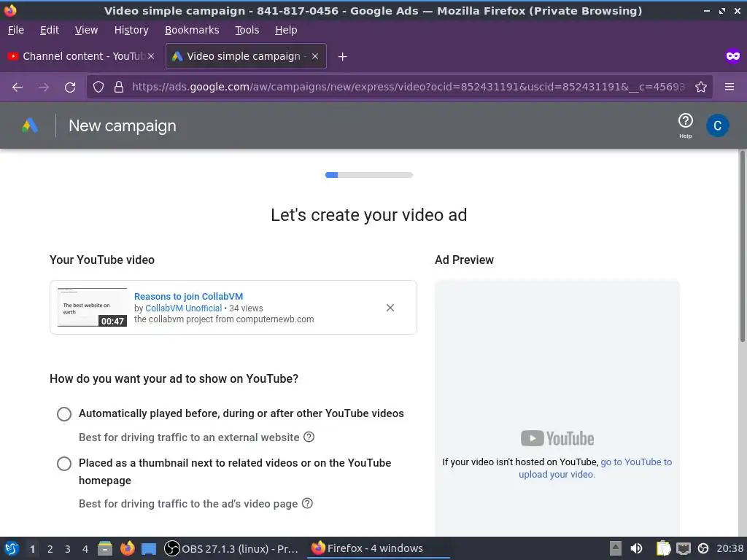747x560 pixels.
Task: Open the clipboard icon in system tray
Action: [x=663, y=548]
